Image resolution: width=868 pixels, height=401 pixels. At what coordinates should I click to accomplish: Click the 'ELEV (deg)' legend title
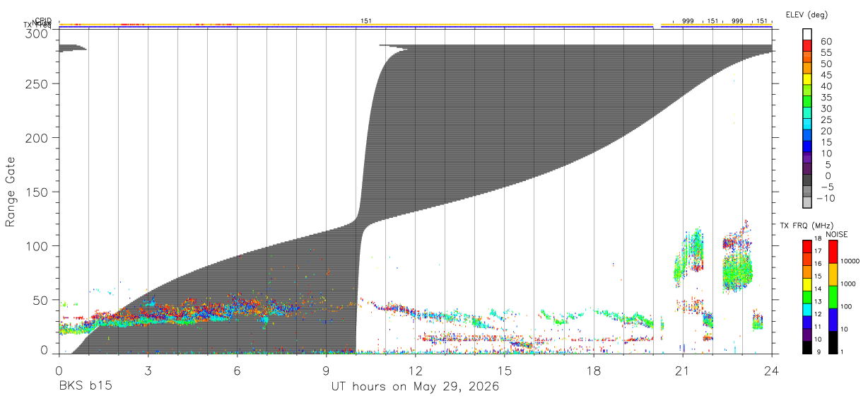point(807,14)
